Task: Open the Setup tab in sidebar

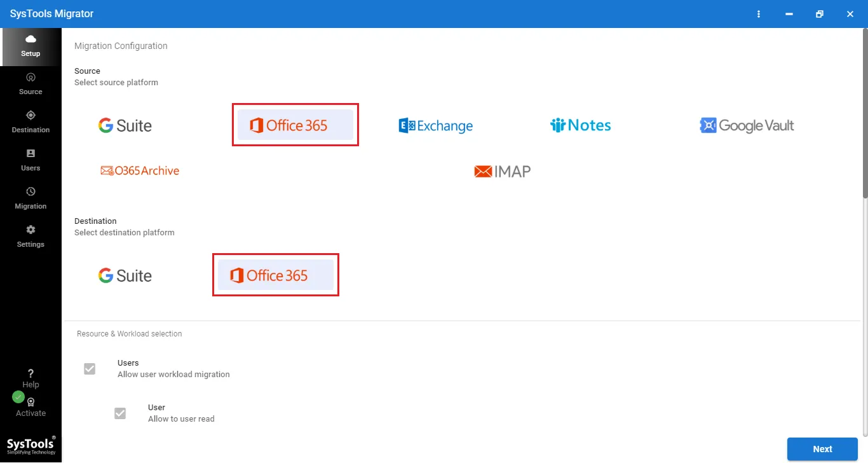Action: click(31, 46)
